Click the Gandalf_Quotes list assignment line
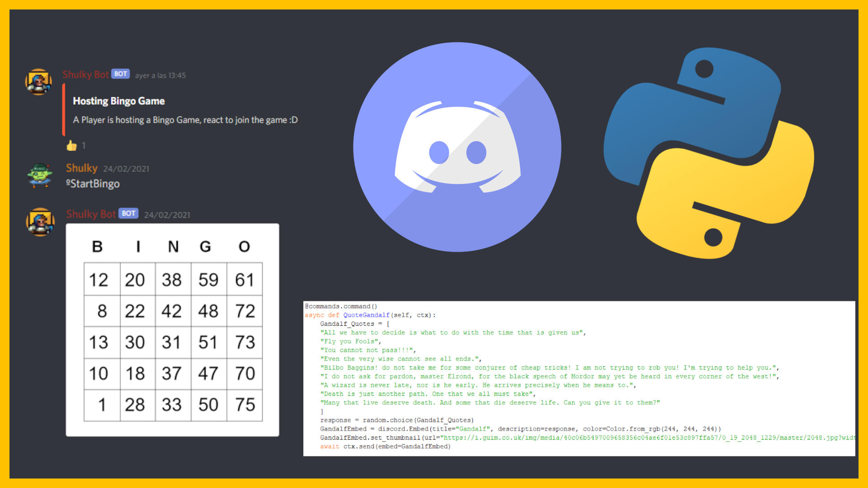The image size is (868, 488). pyautogui.click(x=355, y=324)
